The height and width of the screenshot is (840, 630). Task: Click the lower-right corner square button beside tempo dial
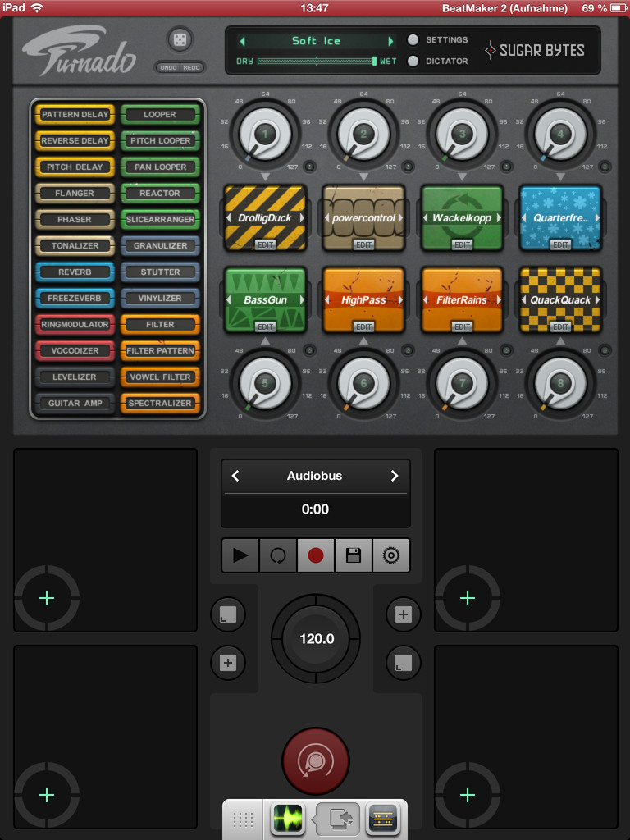click(404, 663)
